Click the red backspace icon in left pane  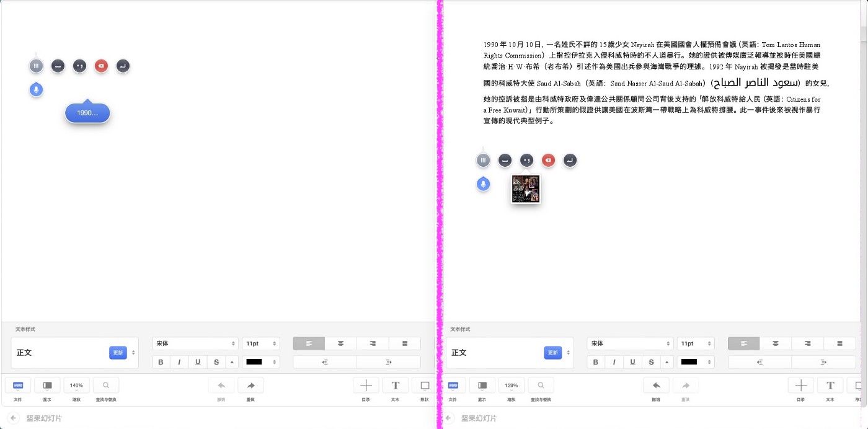pyautogui.click(x=101, y=66)
